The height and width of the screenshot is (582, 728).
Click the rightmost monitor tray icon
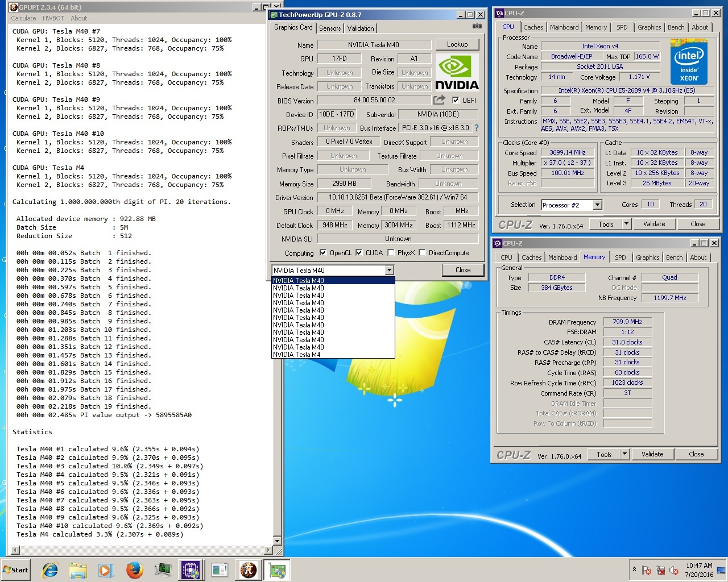[x=721, y=570]
